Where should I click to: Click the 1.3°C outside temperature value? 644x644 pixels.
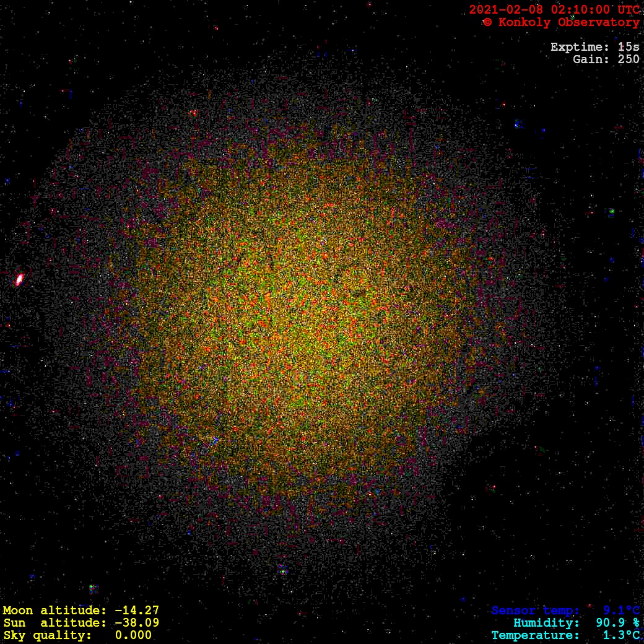pyautogui.click(x=621, y=635)
